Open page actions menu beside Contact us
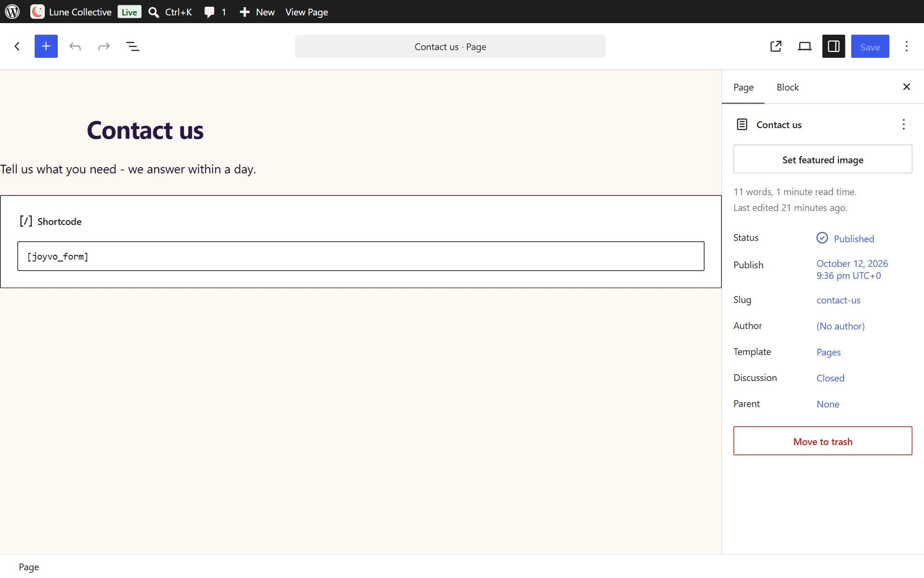Screen dimensions: 924x578 904,124
